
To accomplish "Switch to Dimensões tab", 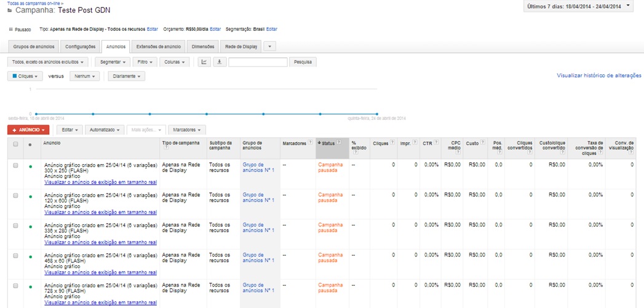I will [x=203, y=47].
